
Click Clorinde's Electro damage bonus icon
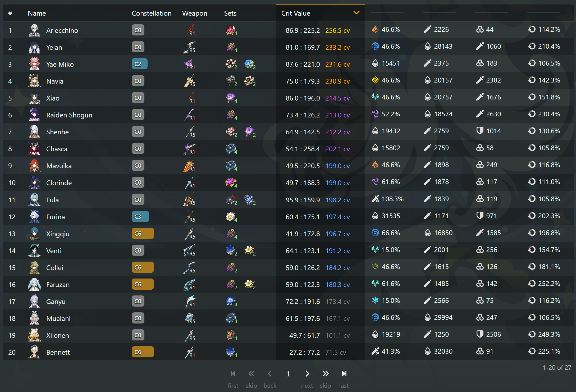click(x=375, y=182)
